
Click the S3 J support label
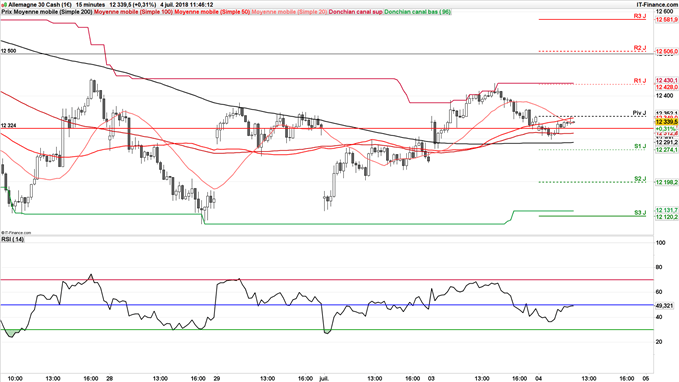point(640,213)
